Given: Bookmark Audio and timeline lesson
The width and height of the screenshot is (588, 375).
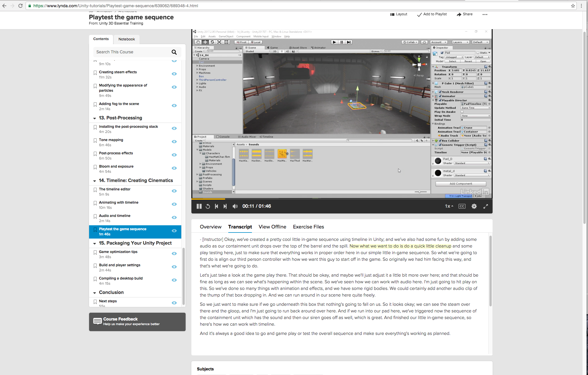Looking at the screenshot, I should coord(95,216).
